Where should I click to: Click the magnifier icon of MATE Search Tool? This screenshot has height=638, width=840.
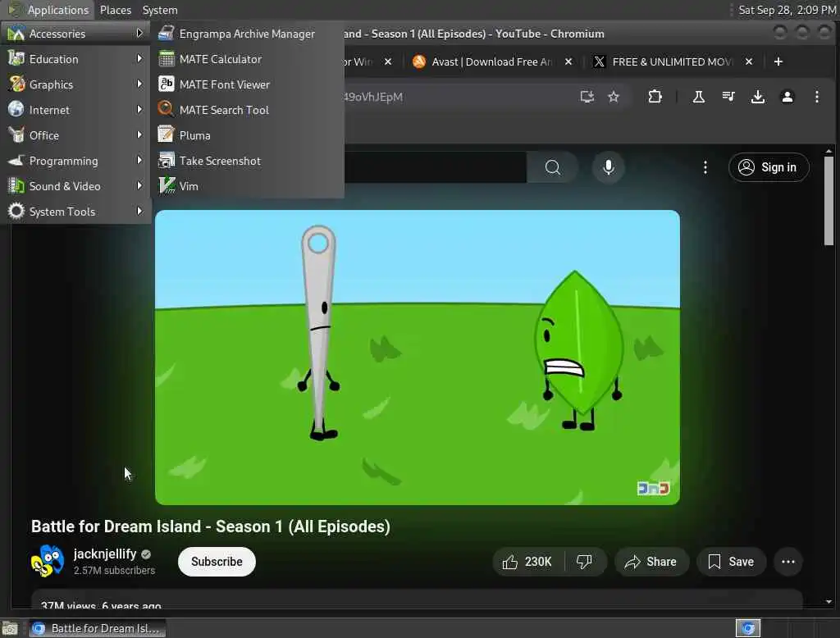click(166, 109)
